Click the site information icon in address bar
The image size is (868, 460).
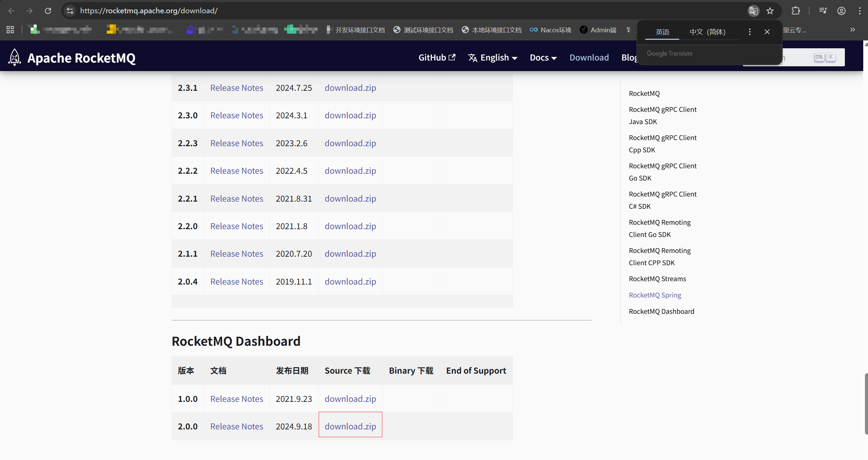[70, 11]
